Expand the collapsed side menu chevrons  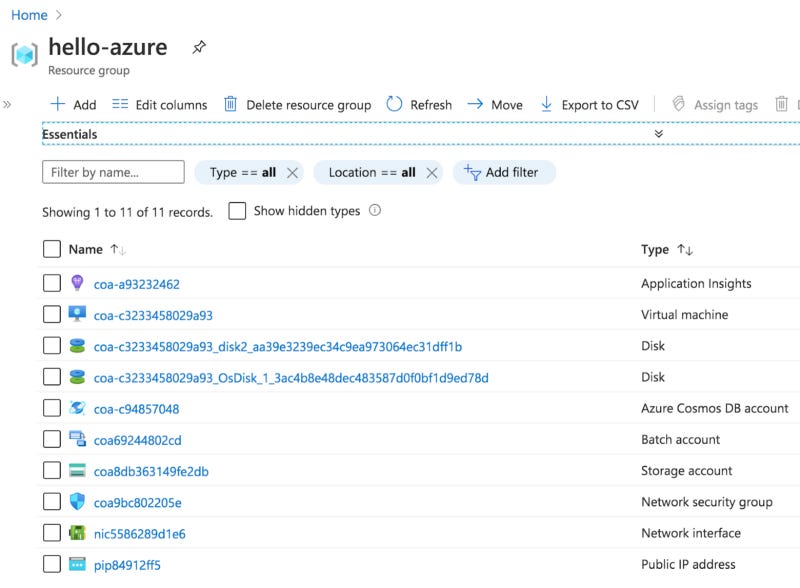(x=7, y=105)
